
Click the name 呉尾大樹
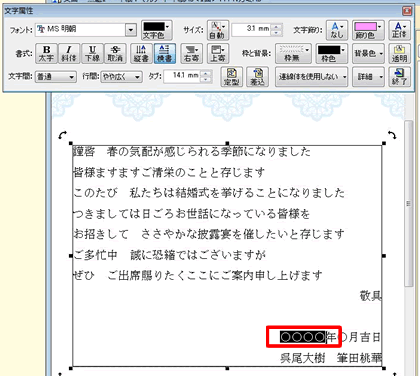303,358
